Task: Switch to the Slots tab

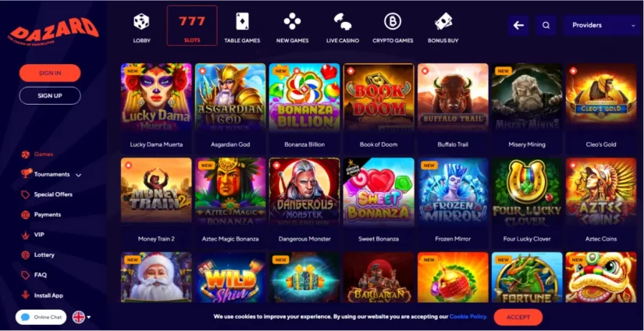Action: pyautogui.click(x=192, y=26)
